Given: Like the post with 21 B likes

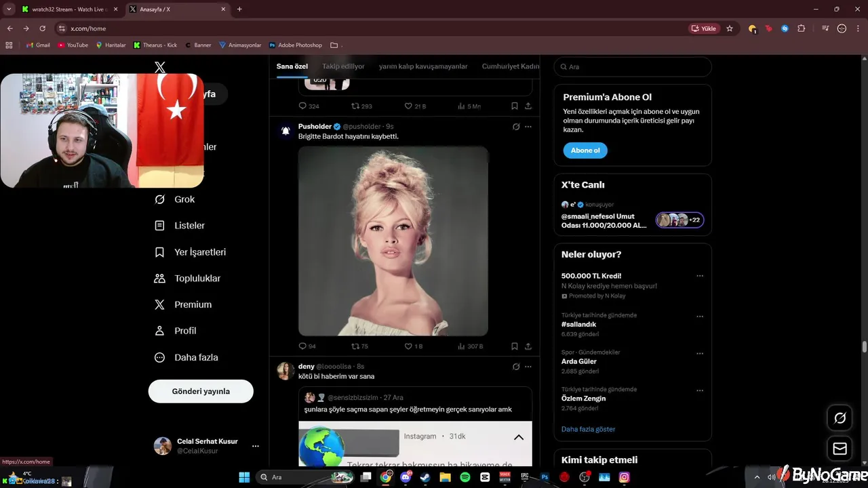Looking at the screenshot, I should [x=415, y=106].
